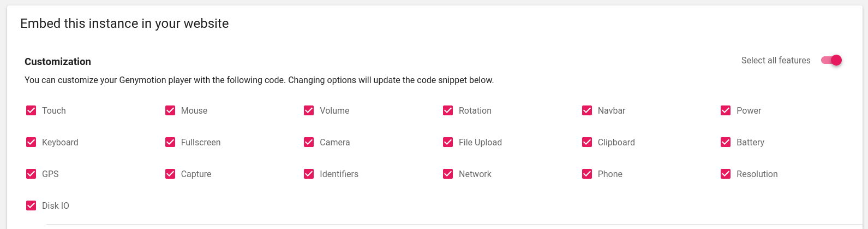The height and width of the screenshot is (229, 868).
Task: Uncheck the Capture option
Action: pos(170,174)
